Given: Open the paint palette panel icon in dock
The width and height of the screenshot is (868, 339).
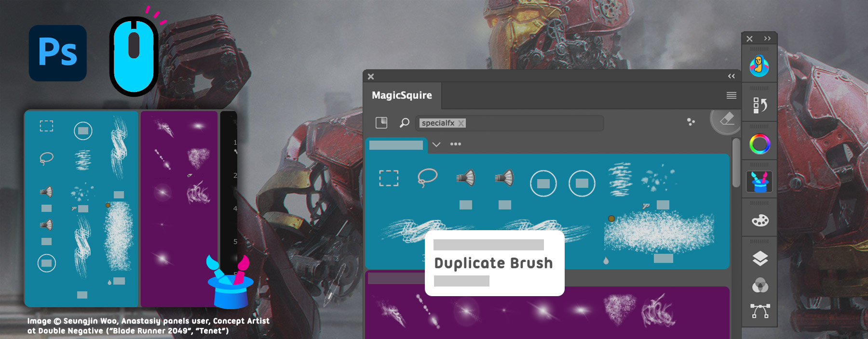Looking at the screenshot, I should [x=760, y=221].
